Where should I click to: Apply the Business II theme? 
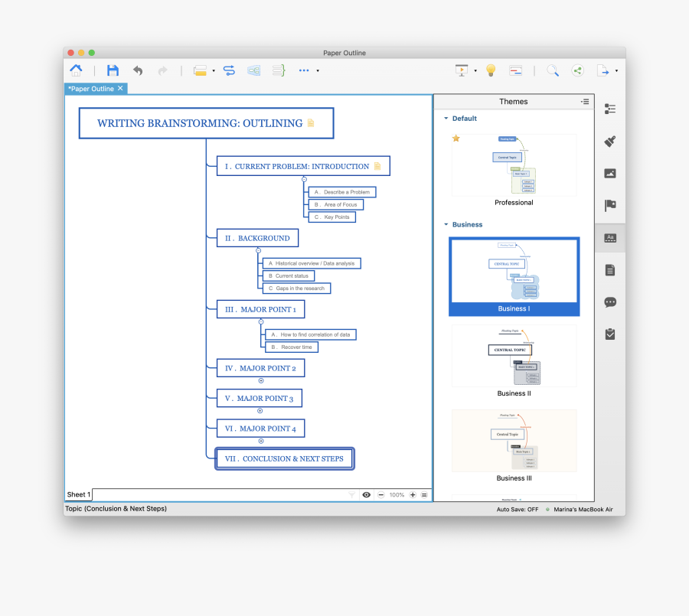pos(514,357)
